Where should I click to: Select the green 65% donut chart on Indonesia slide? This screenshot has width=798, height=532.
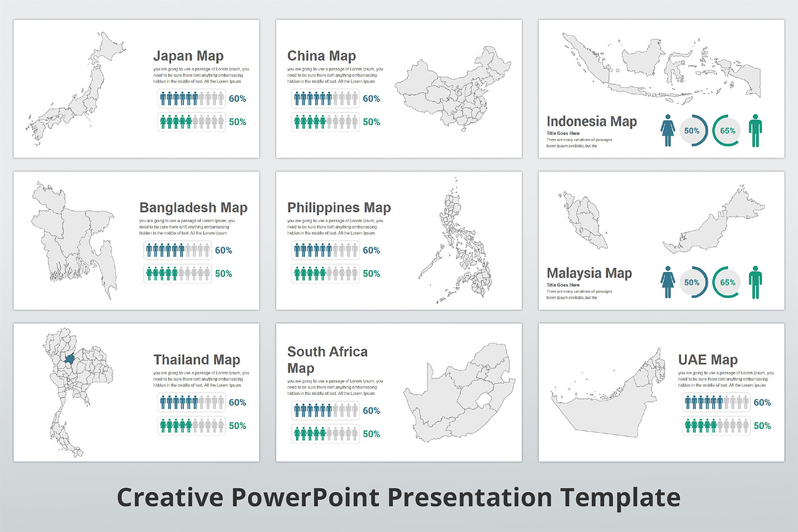coord(728,131)
